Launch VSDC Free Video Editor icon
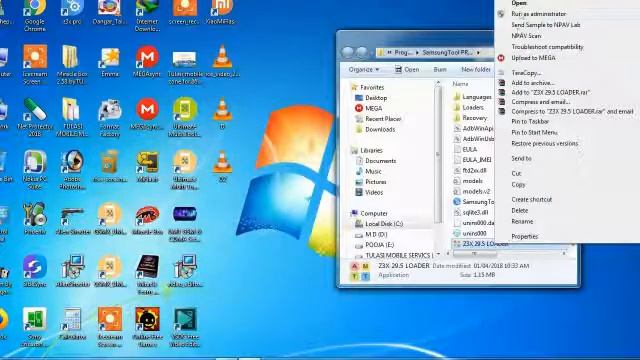Image resolution: width=640 pixels, height=360 pixels. point(184,327)
